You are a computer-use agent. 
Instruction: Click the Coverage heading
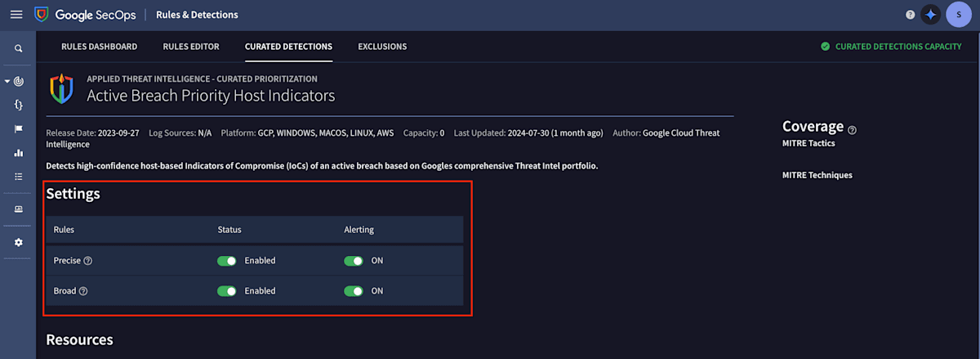(813, 126)
